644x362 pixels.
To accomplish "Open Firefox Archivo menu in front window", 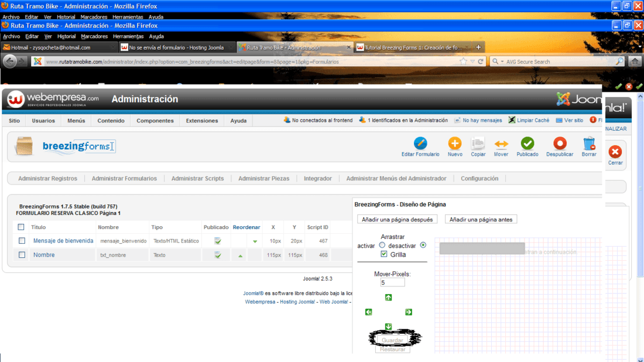I will pos(12,36).
